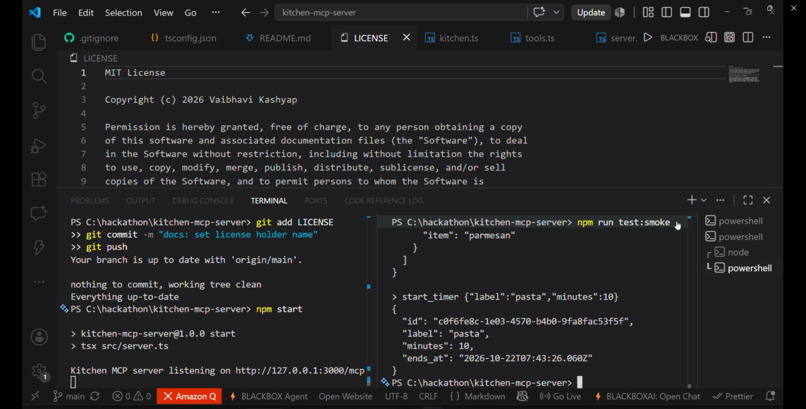Expand the new terminal launch profile dropdown
Viewport: 806px width, 409px height.
pyautogui.click(x=704, y=200)
